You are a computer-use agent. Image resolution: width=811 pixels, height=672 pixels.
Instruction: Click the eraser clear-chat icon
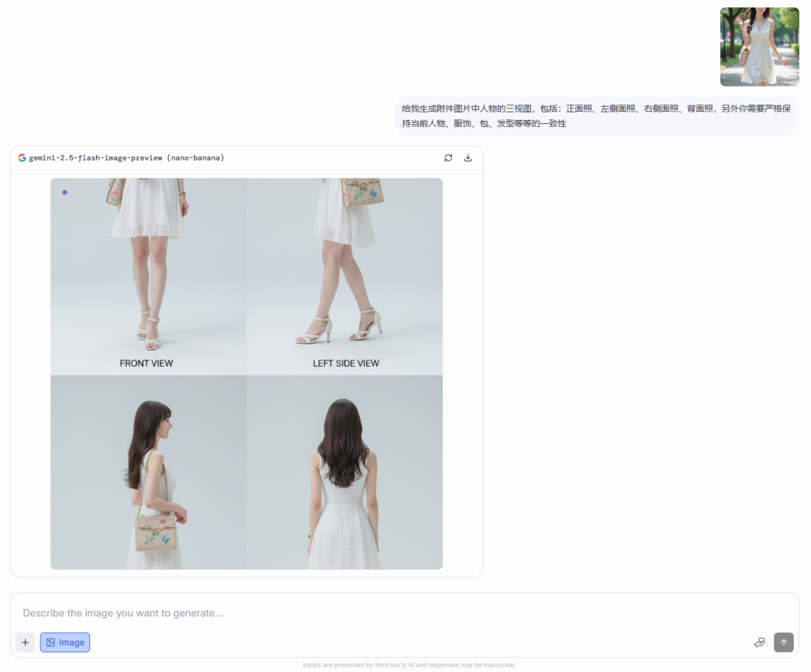click(x=759, y=643)
